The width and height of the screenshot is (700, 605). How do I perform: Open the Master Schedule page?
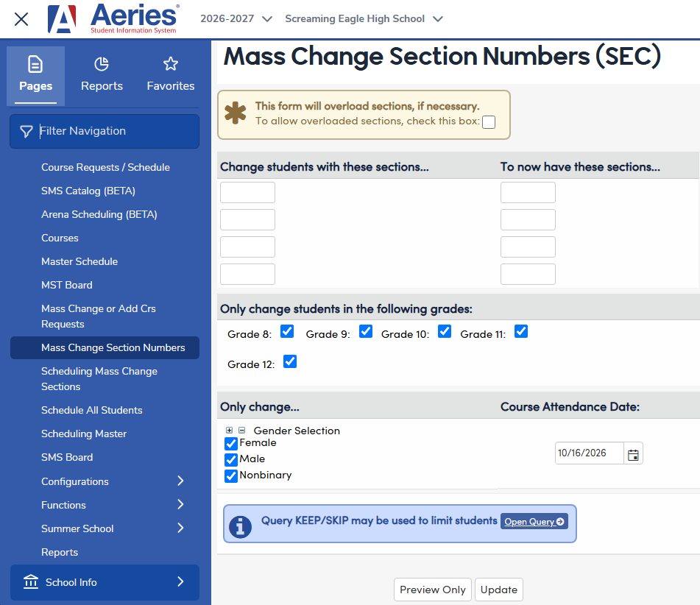pos(79,261)
